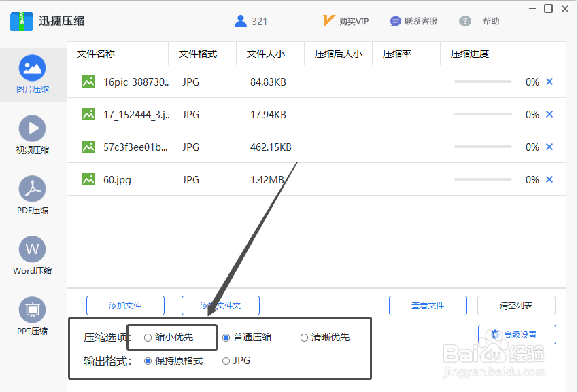Image resolution: width=578 pixels, height=392 pixels.
Task: Open the PDF压缩 section
Action: [x=33, y=195]
